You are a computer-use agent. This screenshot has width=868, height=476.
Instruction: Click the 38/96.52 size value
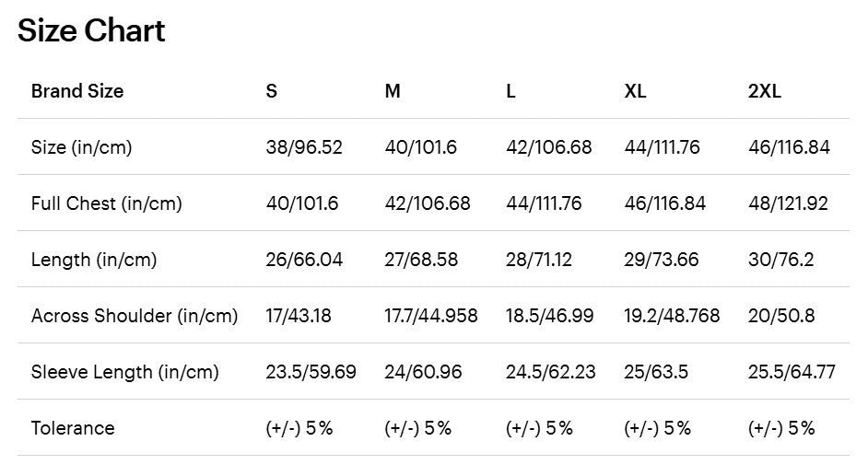(x=304, y=147)
